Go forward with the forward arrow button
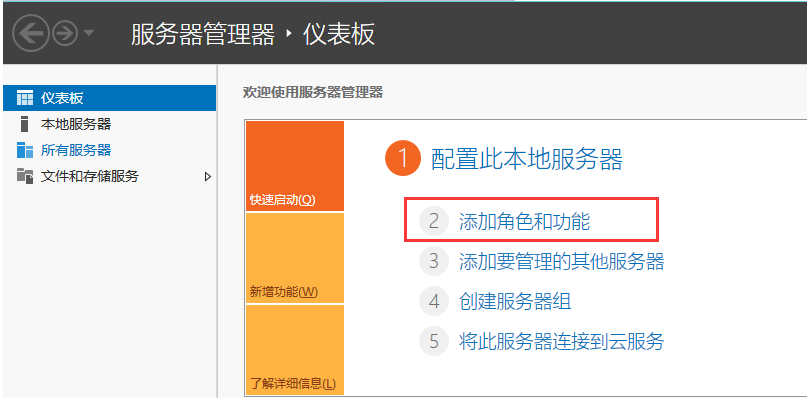 point(65,33)
